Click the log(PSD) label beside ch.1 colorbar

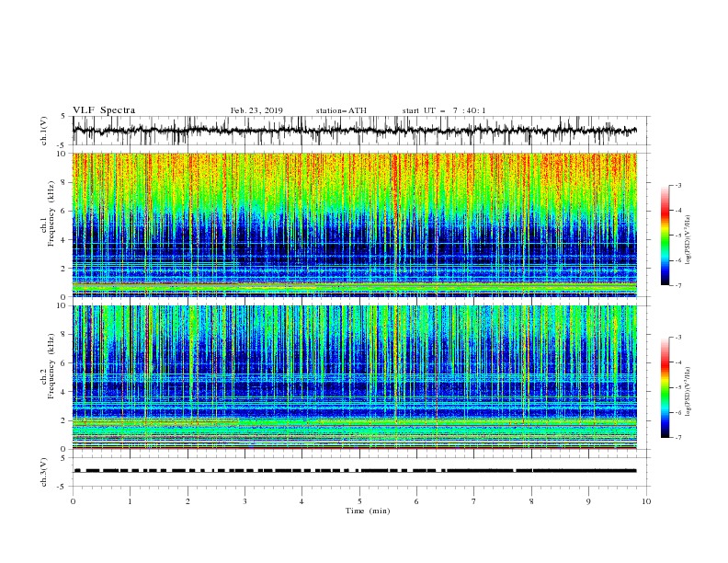click(688, 240)
